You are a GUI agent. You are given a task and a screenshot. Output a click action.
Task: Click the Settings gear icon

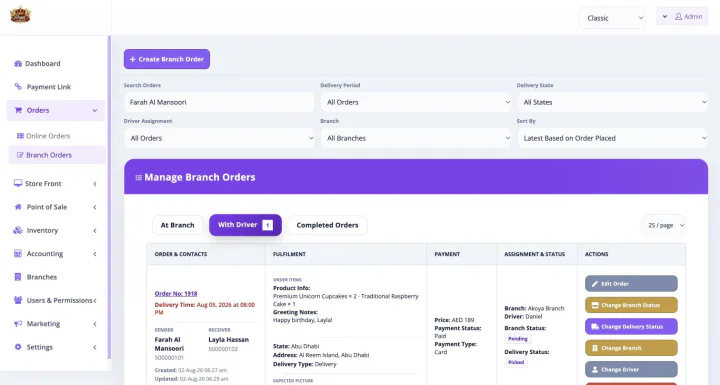click(x=18, y=347)
